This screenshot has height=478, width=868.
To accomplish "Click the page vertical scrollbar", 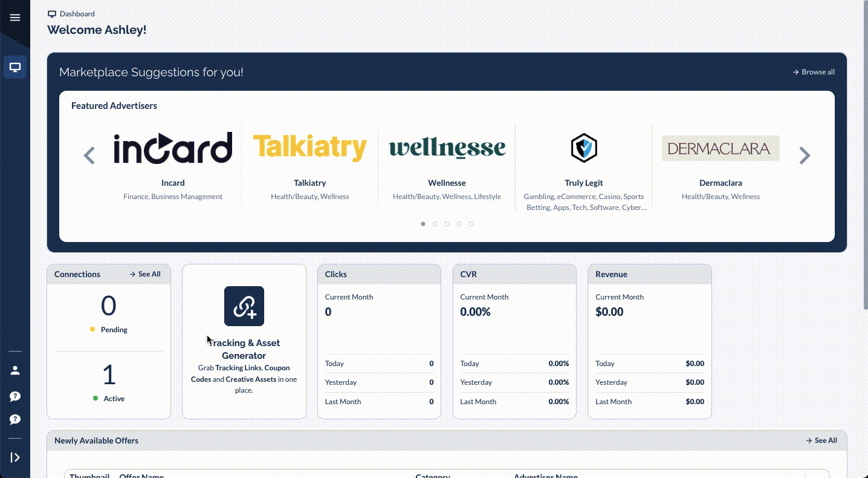I will (865, 156).
